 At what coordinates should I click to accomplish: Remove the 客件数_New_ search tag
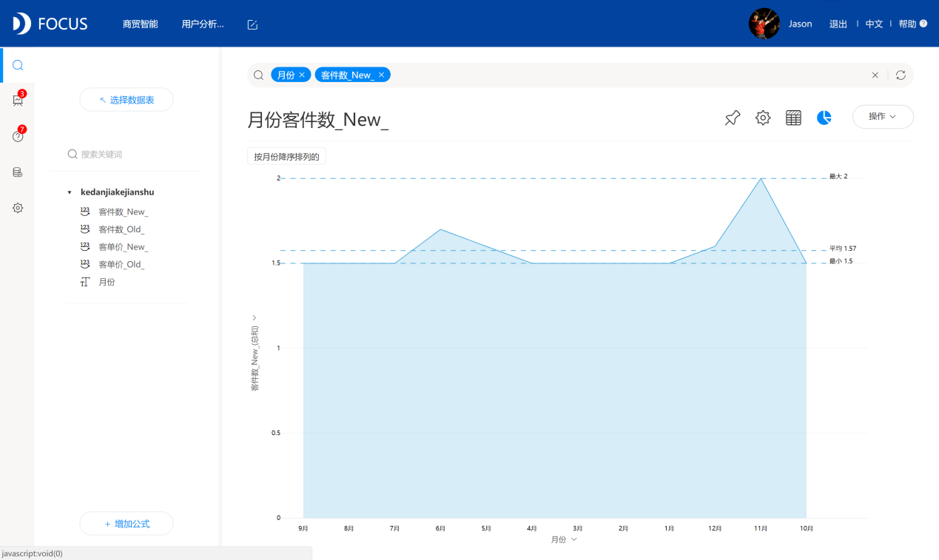381,75
